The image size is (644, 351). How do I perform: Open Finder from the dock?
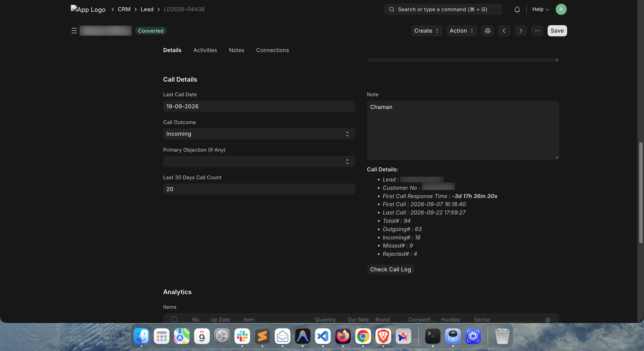pyautogui.click(x=142, y=336)
